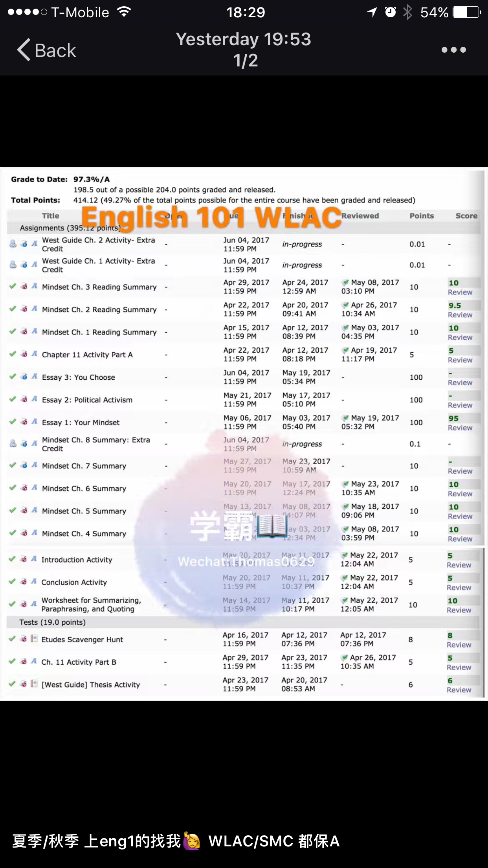The height and width of the screenshot is (868, 488).
Task: Click the 95 score for Essay 1
Action: tap(453, 418)
